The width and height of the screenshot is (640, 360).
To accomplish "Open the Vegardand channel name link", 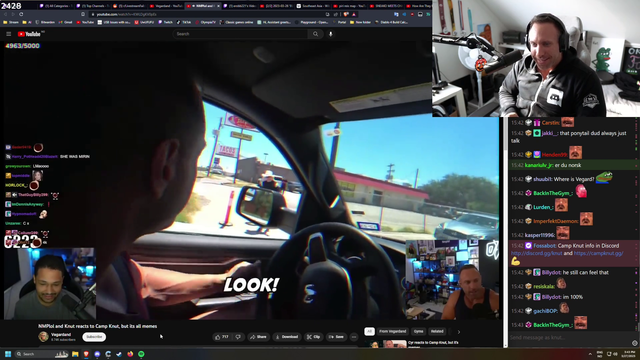I will [x=61, y=335].
